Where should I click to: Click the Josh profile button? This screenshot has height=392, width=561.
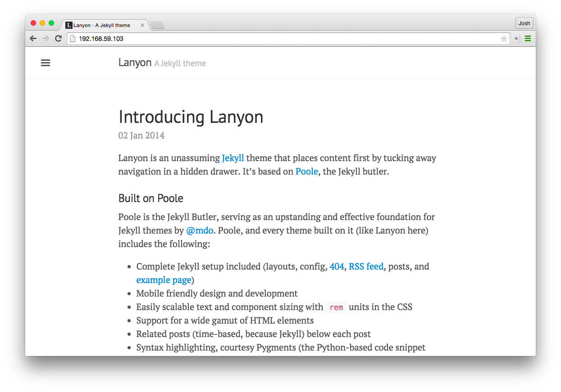[x=524, y=23]
